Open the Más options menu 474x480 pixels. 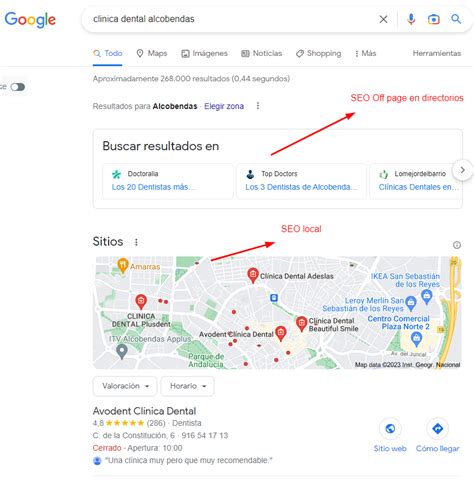[x=365, y=53]
